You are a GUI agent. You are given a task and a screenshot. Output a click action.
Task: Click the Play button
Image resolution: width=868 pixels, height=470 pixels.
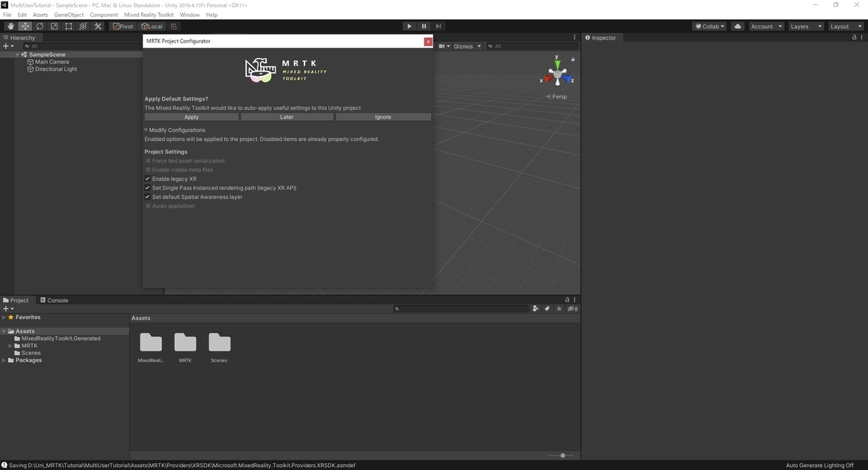(x=409, y=26)
